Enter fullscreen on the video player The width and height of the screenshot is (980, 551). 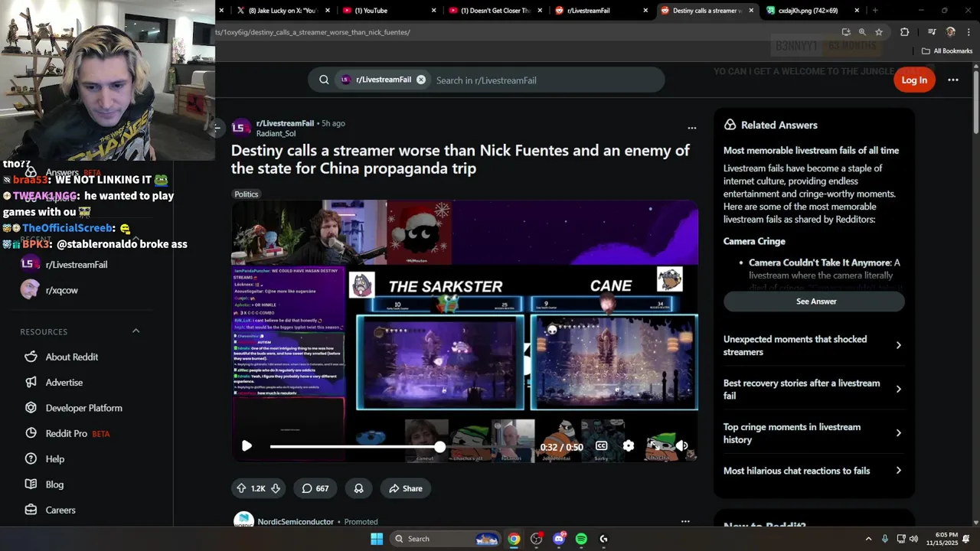point(655,446)
